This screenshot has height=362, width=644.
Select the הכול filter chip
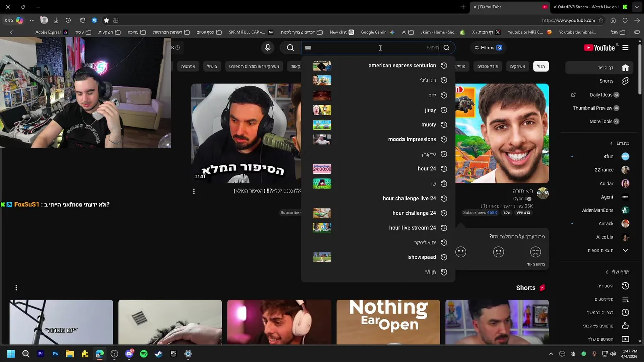tap(541, 66)
